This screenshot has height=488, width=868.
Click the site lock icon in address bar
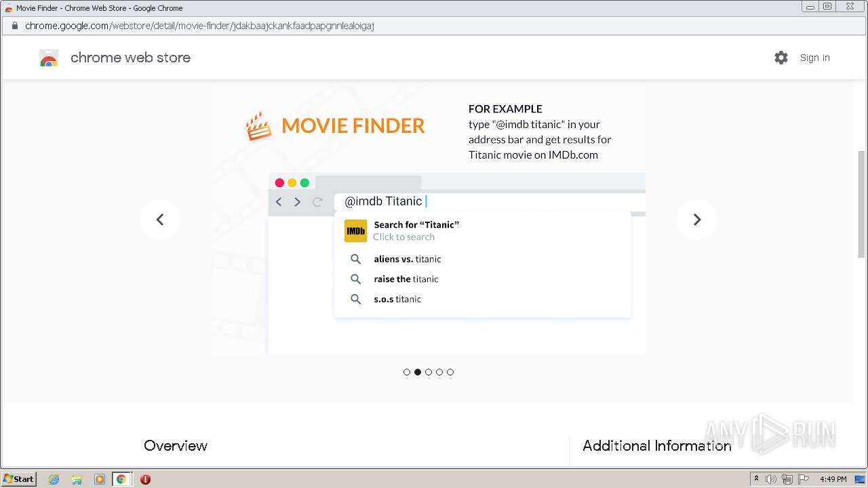click(14, 26)
